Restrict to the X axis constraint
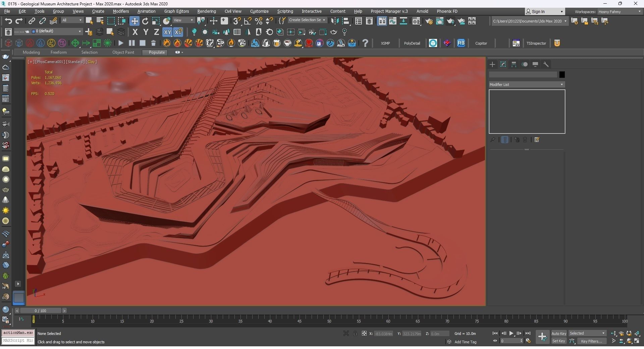The width and height of the screenshot is (644, 349). (135, 32)
